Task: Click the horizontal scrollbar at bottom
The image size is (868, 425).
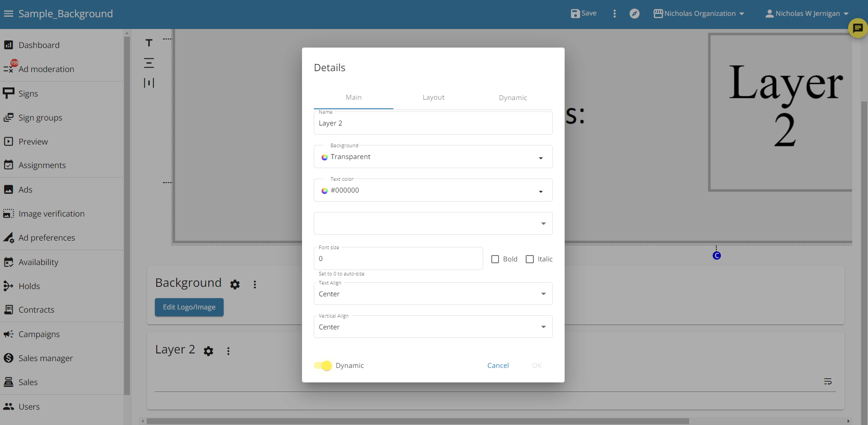Action: (417, 421)
